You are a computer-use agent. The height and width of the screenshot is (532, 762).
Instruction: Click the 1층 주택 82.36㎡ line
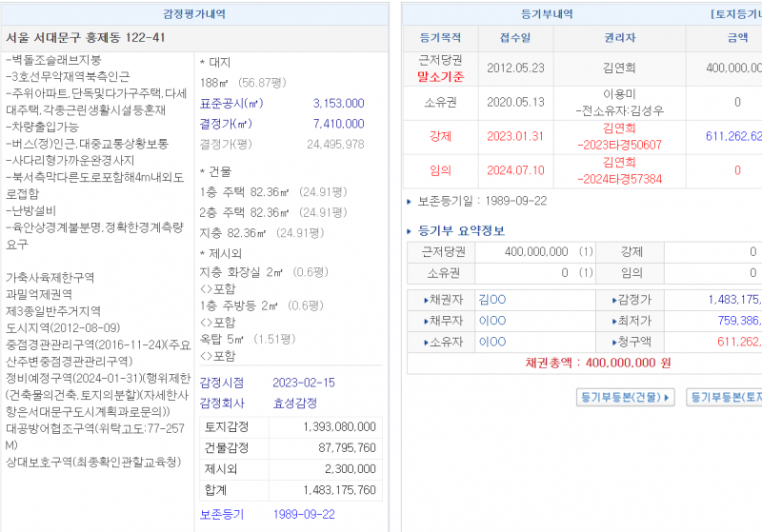click(x=273, y=192)
